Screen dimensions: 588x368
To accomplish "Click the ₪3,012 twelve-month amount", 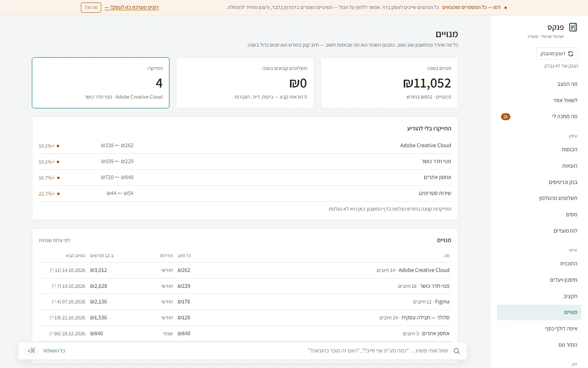I will pos(98,270).
